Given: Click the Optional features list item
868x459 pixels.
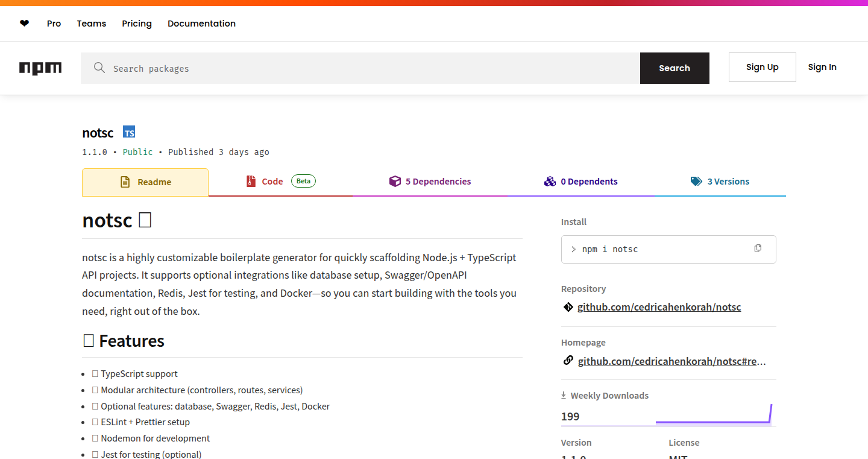Looking at the screenshot, I should point(211,407).
